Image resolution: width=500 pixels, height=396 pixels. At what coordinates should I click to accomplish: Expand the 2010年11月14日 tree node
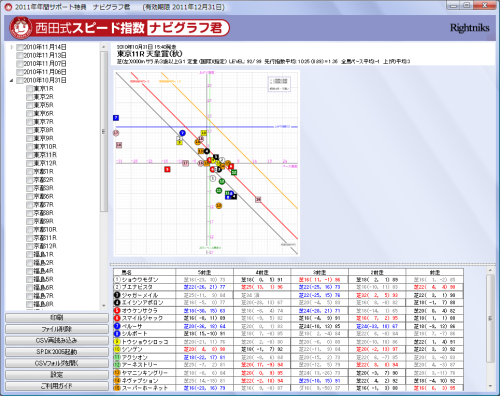(x=11, y=47)
